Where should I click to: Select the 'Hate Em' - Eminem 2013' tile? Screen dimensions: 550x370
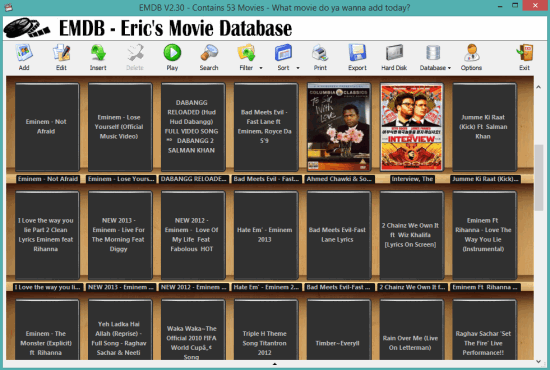[x=266, y=235]
